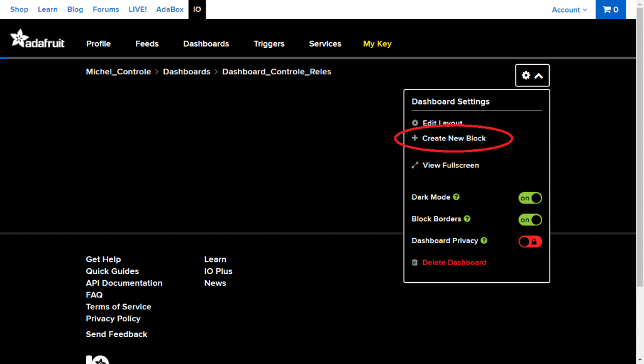Click the Block Borders help question icon

click(x=467, y=219)
